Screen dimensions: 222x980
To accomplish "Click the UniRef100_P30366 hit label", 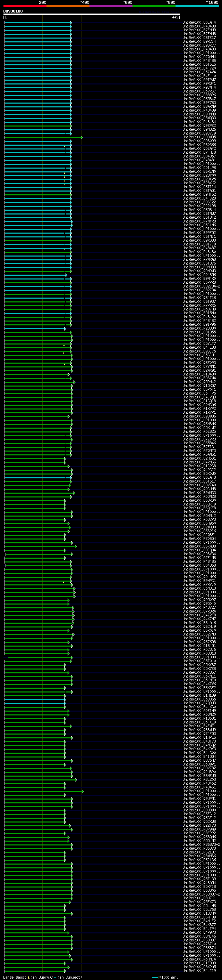I will [199, 145].
